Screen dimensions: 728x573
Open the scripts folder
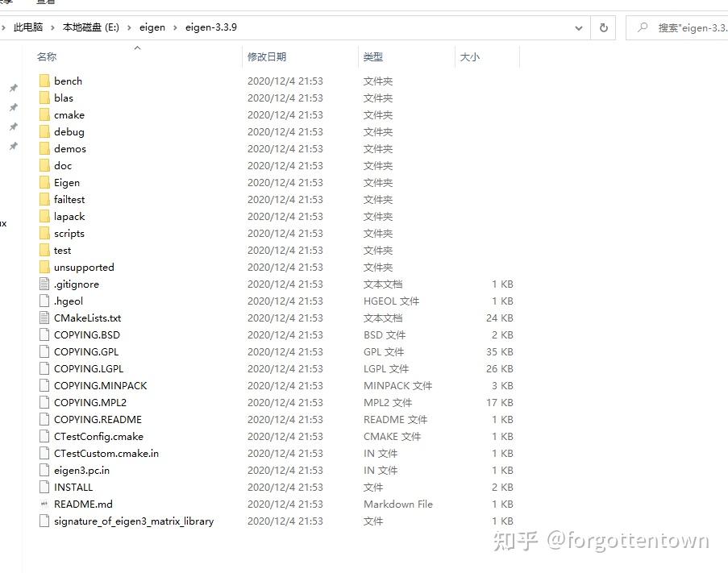72,233
